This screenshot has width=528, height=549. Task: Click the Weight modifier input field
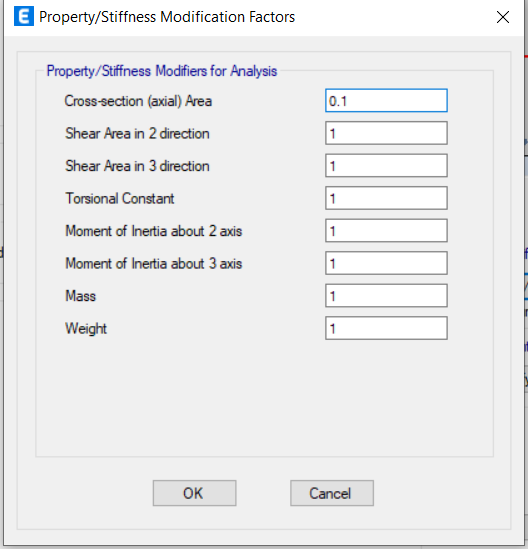click(386, 328)
